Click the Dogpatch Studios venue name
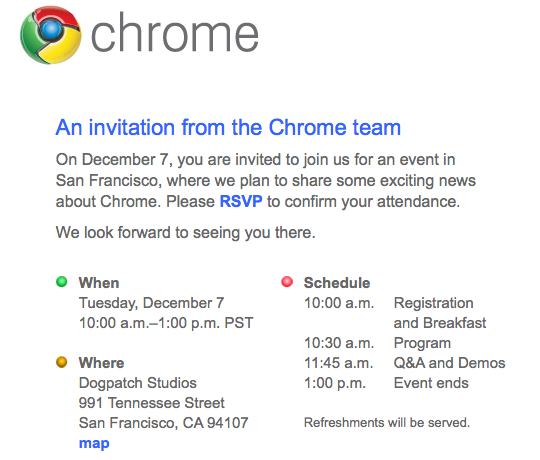Image resolution: width=540 pixels, height=460 pixels. (x=138, y=383)
